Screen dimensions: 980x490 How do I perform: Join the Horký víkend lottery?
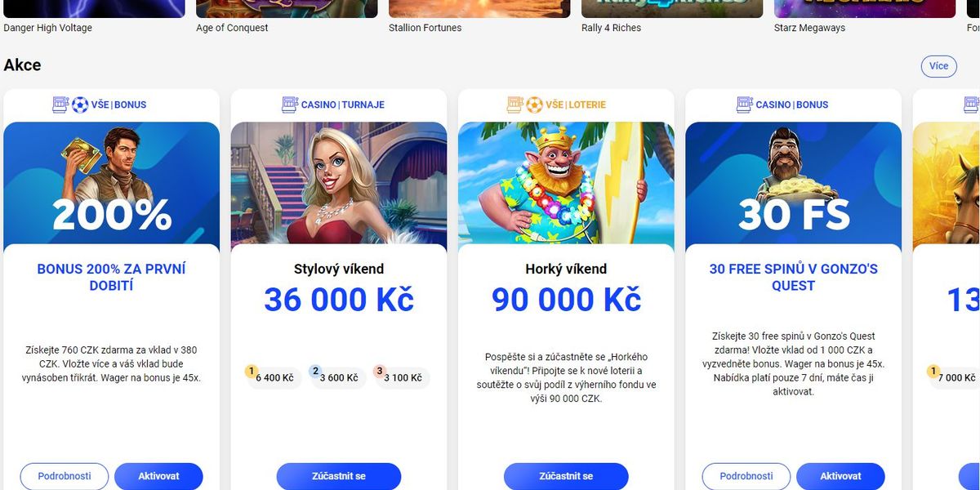566,476
